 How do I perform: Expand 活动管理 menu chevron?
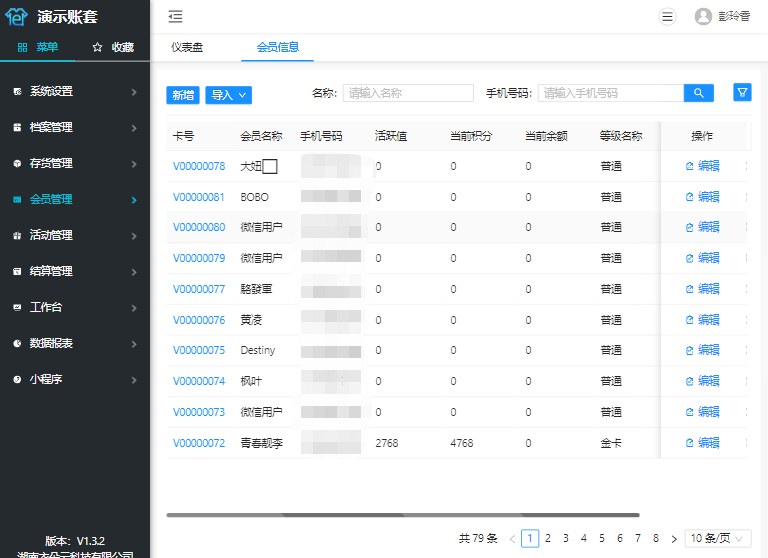(x=134, y=236)
